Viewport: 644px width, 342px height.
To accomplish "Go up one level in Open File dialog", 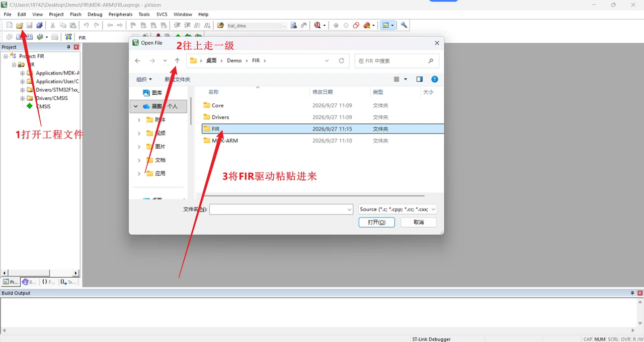I will tap(177, 60).
